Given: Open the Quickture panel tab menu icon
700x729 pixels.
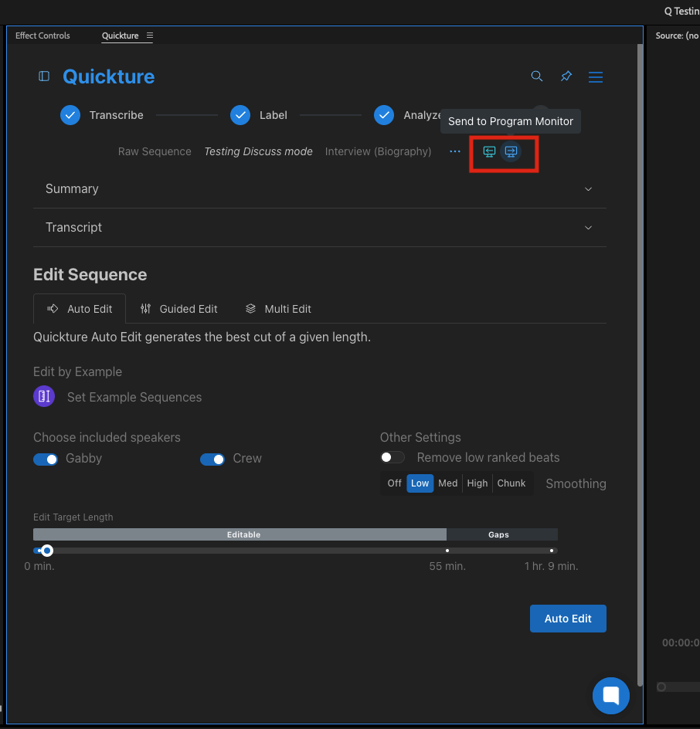Looking at the screenshot, I should (150, 36).
